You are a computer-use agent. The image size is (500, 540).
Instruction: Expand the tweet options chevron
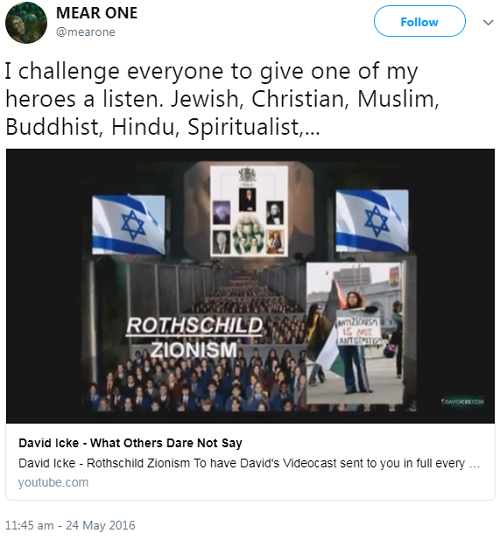488,23
